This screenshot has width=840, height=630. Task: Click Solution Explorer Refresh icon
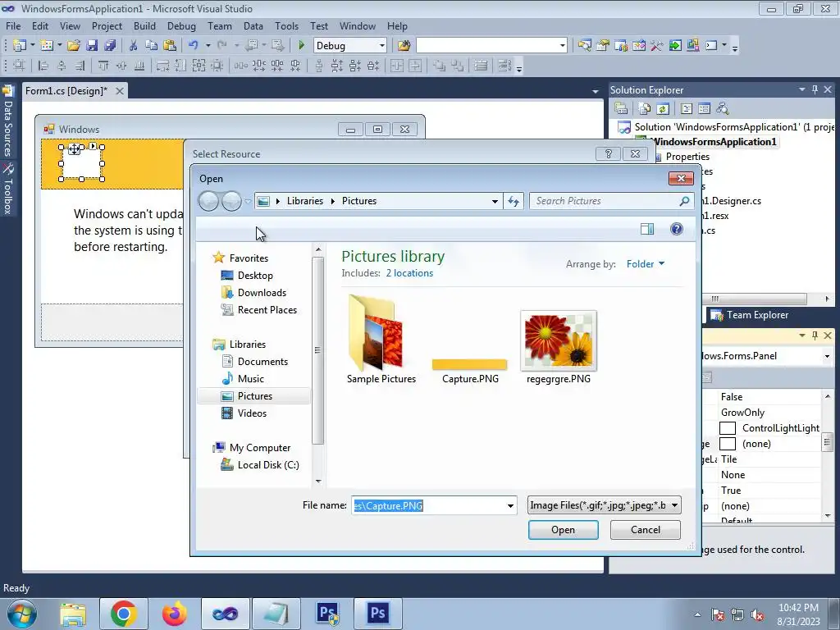pos(663,109)
